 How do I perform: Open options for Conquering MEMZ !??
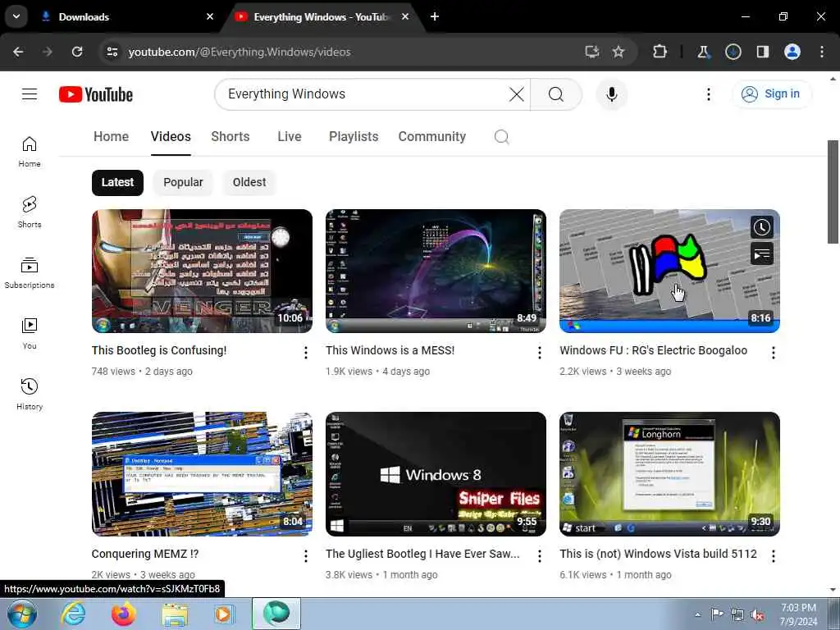(x=305, y=556)
